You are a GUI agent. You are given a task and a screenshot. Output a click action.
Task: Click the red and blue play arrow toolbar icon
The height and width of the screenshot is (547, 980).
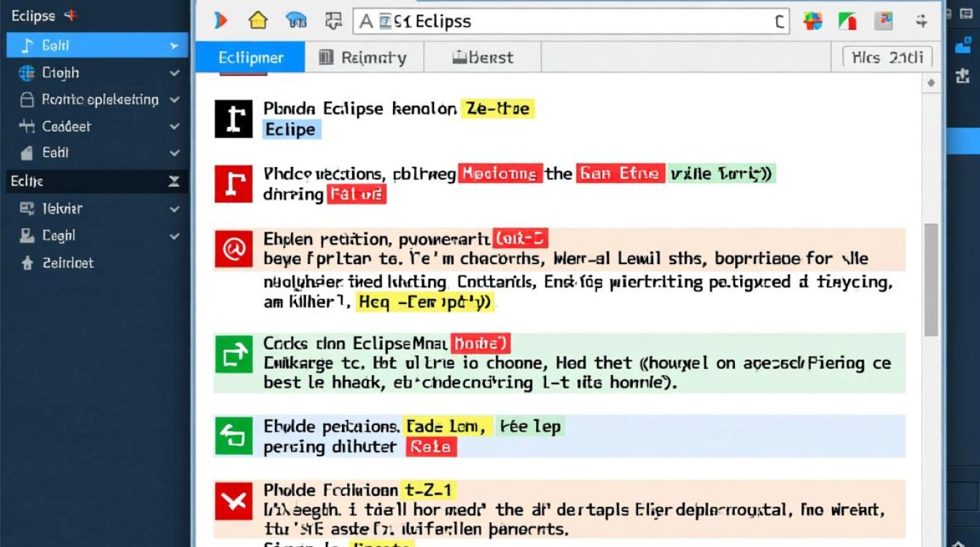coord(219,20)
